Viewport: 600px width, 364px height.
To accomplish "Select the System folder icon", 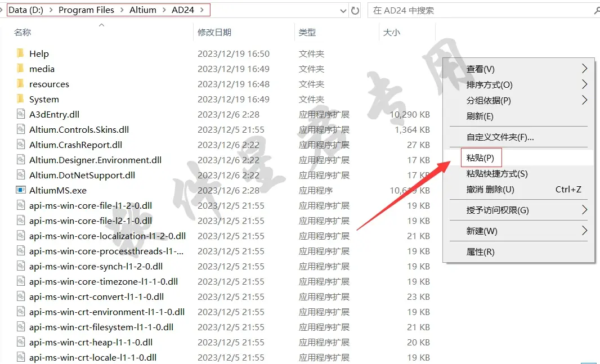I will point(20,99).
